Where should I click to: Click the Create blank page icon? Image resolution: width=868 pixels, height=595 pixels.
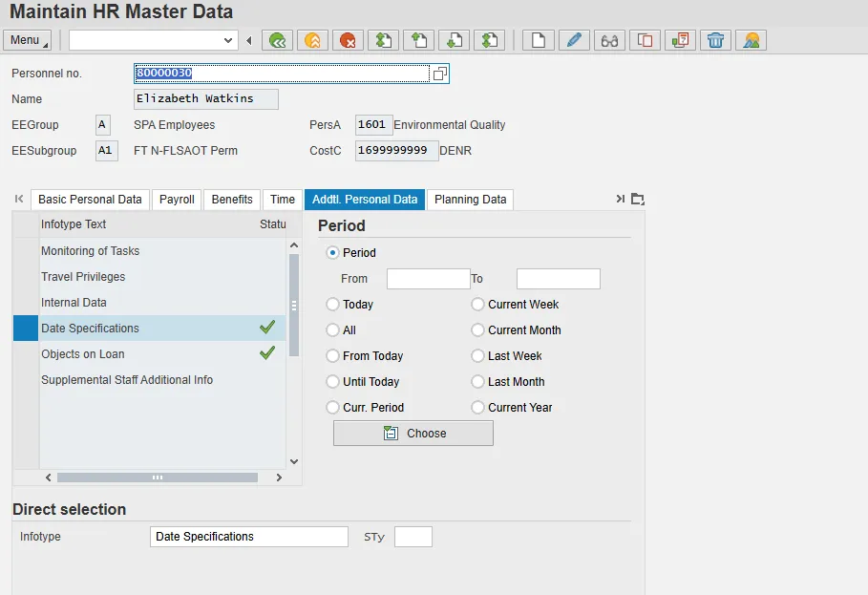(539, 40)
